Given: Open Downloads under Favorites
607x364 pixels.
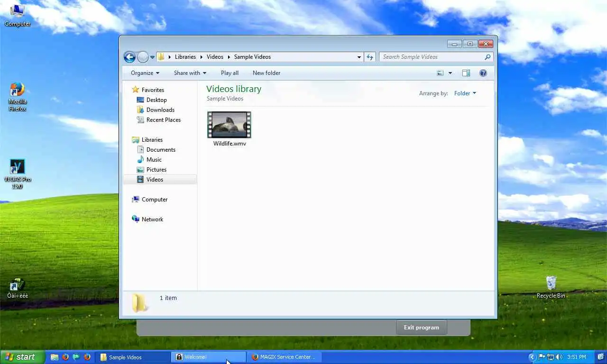Looking at the screenshot, I should [x=160, y=110].
